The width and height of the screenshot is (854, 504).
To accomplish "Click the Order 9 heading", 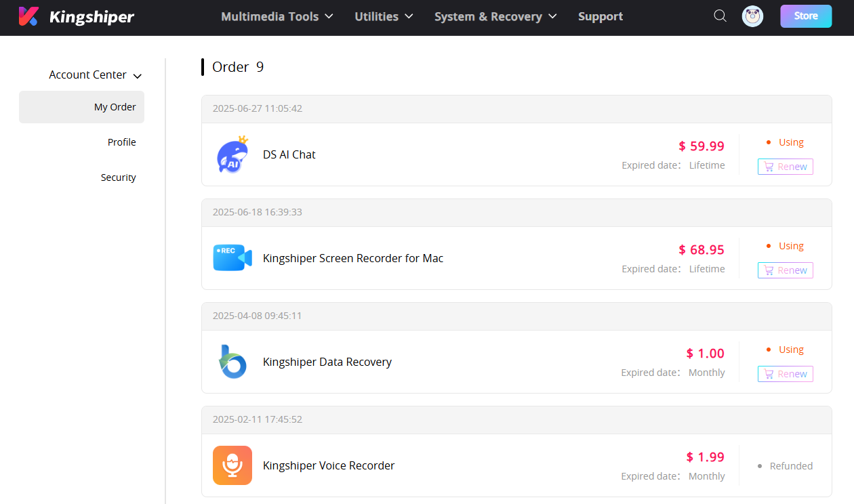I will point(238,67).
